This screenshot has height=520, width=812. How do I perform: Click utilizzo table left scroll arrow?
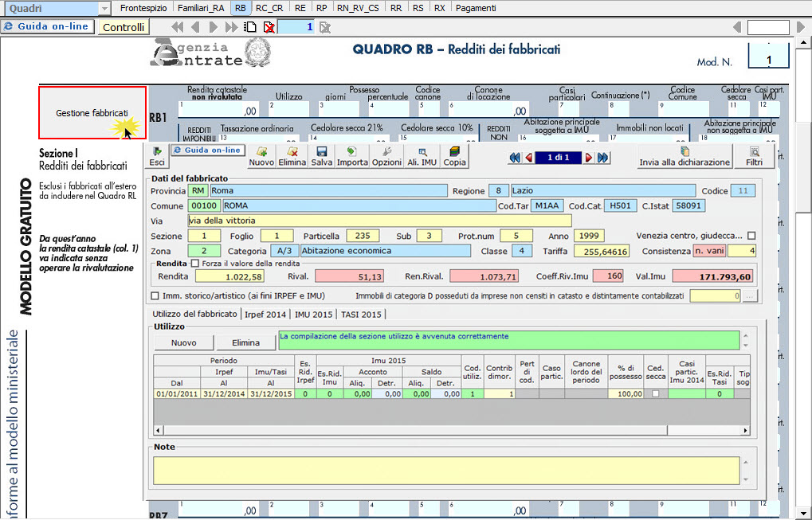coord(159,430)
